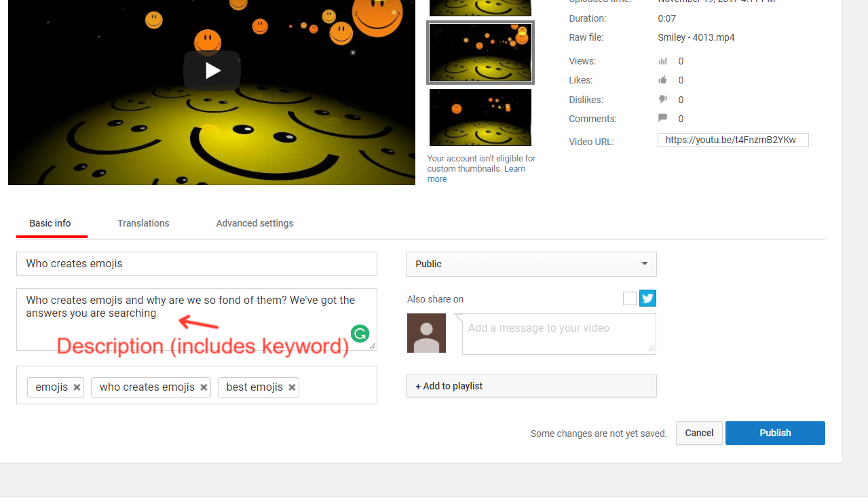Click the Twitter bird icon
Image resolution: width=868 pixels, height=504 pixels.
point(647,298)
